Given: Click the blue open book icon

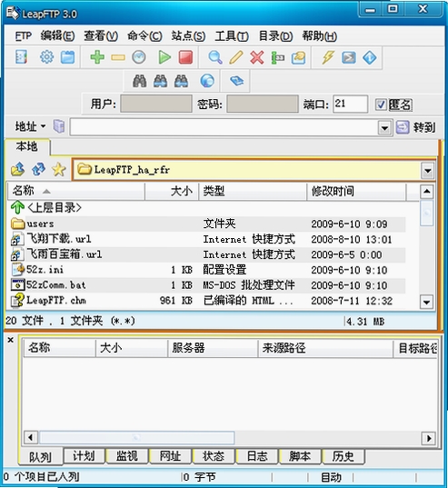Looking at the screenshot, I should (237, 81).
